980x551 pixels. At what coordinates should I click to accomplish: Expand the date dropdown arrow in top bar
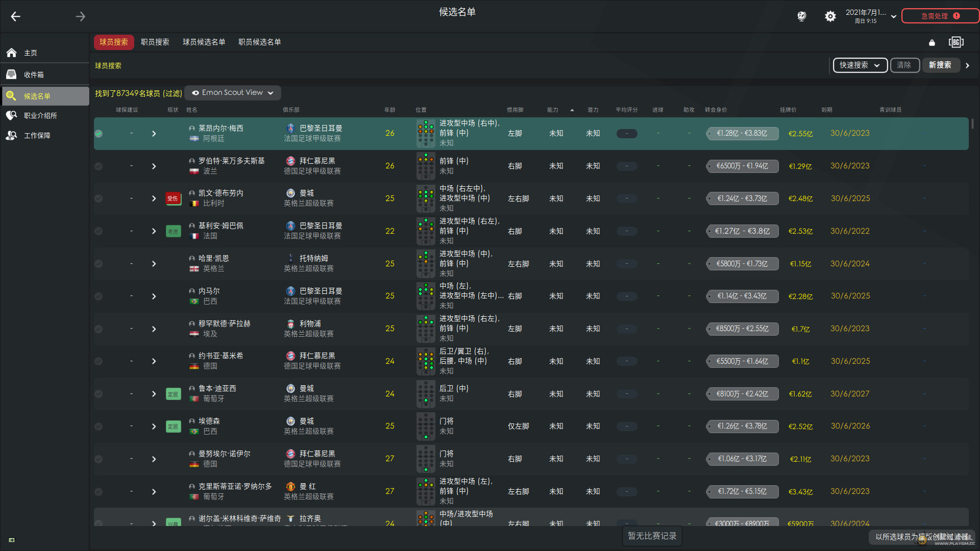tap(893, 16)
